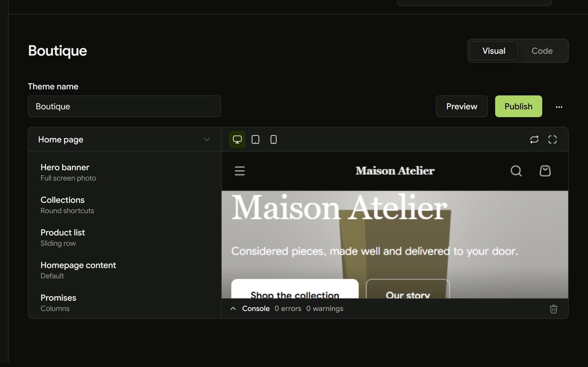The image size is (588, 367).
Task: Click the large Maison Atelier hero heading
Action: pos(339,207)
